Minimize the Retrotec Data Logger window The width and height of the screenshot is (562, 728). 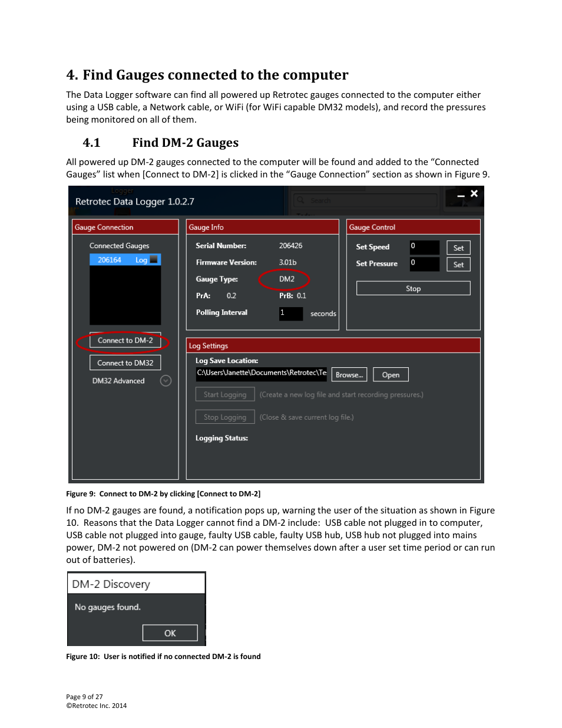pos(461,195)
